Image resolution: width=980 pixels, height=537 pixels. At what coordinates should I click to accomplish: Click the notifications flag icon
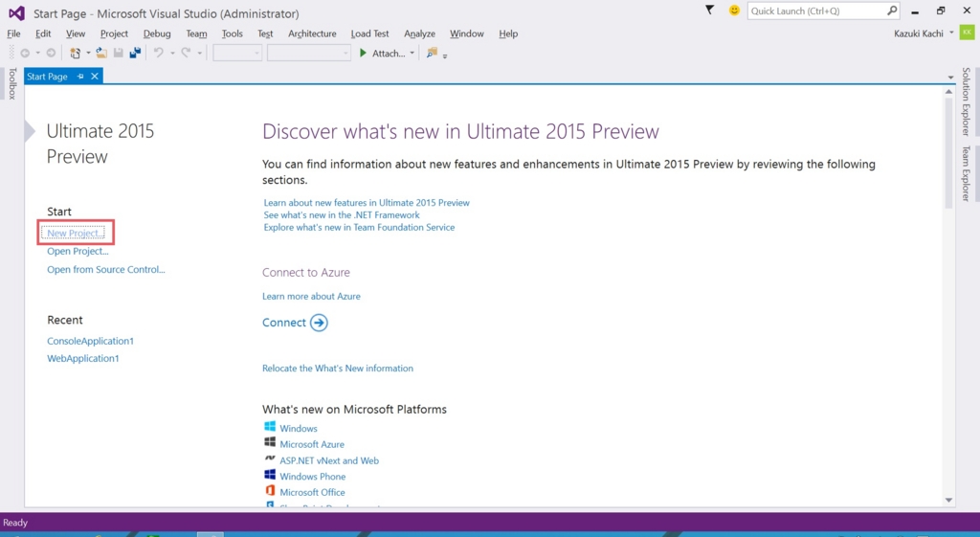[x=709, y=10]
